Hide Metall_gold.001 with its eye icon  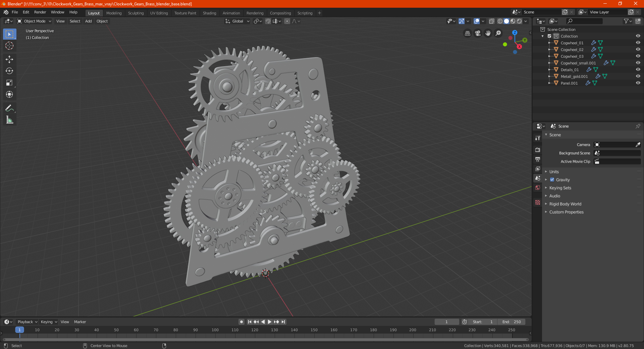(x=638, y=76)
